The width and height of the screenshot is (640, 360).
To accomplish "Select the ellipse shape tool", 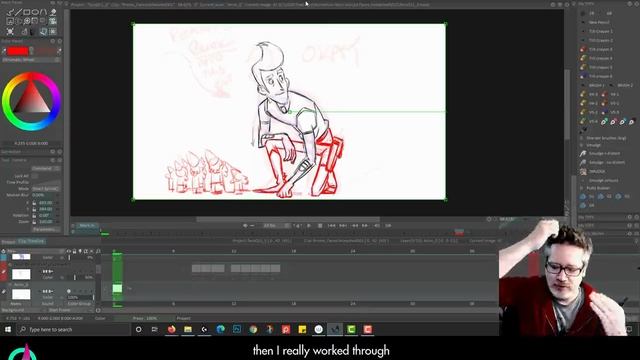I will coord(35,12).
